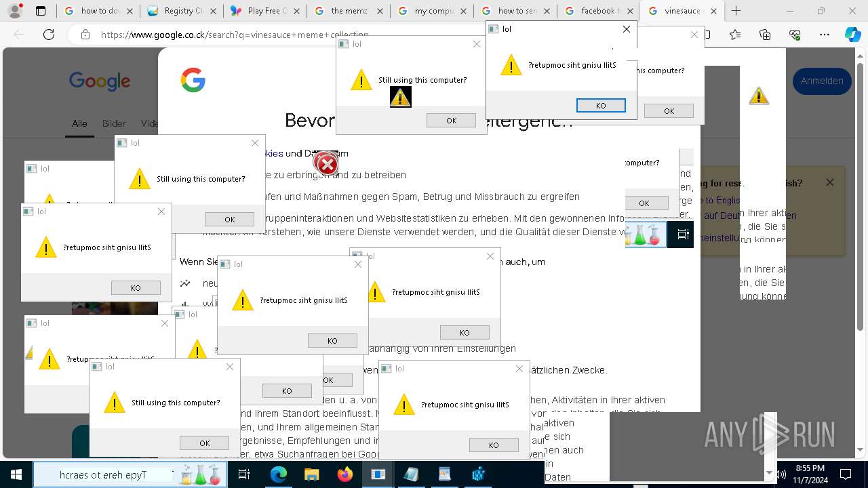Open the Favorites star icon
Viewport: 868px width, 488px height.
[736, 35]
